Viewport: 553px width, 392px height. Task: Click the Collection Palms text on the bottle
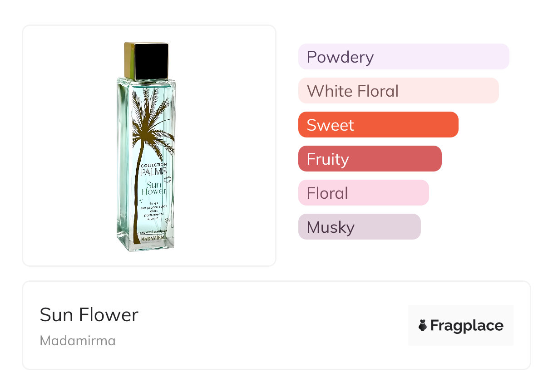(153, 169)
